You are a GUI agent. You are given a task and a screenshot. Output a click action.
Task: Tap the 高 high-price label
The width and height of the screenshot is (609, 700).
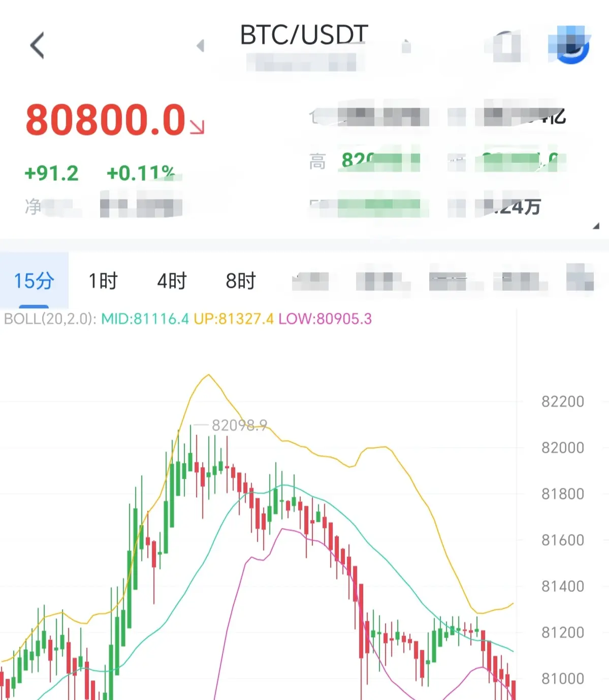pos(317,162)
